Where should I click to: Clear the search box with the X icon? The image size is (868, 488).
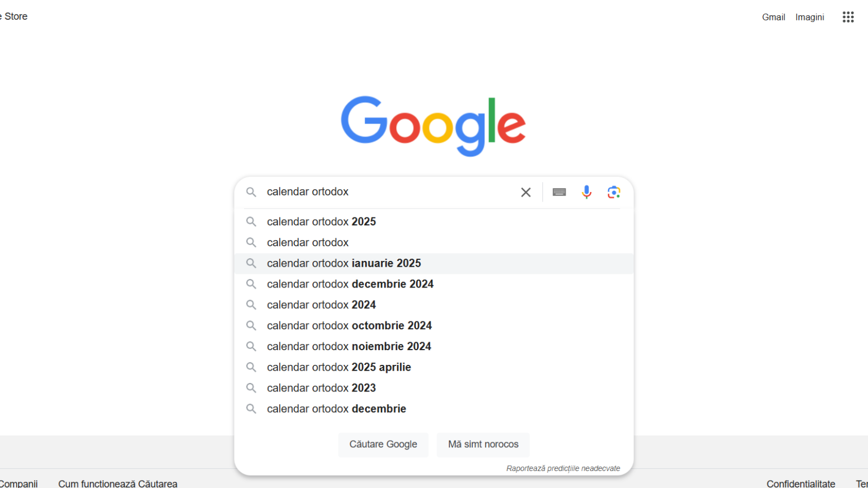[526, 192]
